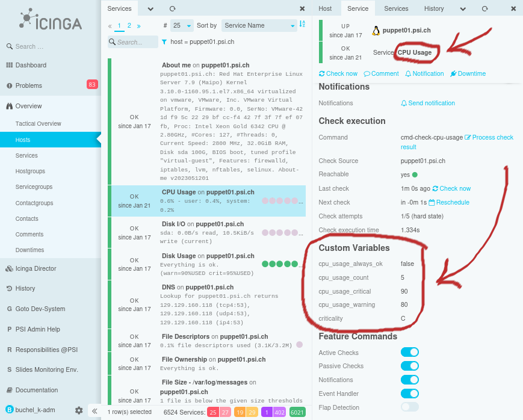The height and width of the screenshot is (420, 523).
Task: Open Goto Dev-System menu item
Action: point(40,309)
